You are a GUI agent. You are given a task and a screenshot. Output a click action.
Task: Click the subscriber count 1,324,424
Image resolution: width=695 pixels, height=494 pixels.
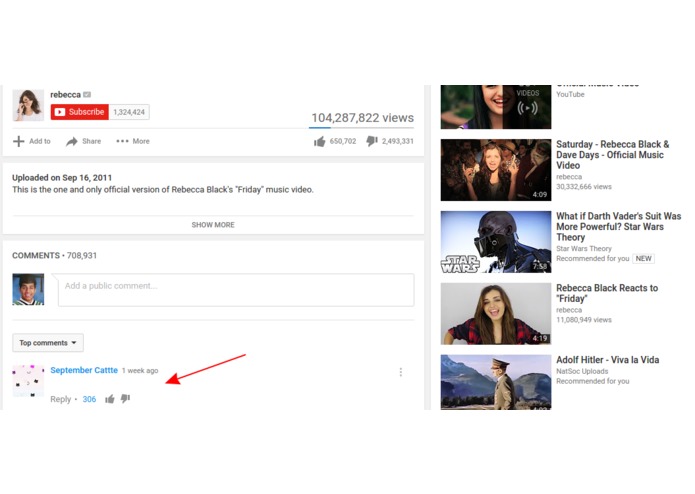[x=129, y=112]
